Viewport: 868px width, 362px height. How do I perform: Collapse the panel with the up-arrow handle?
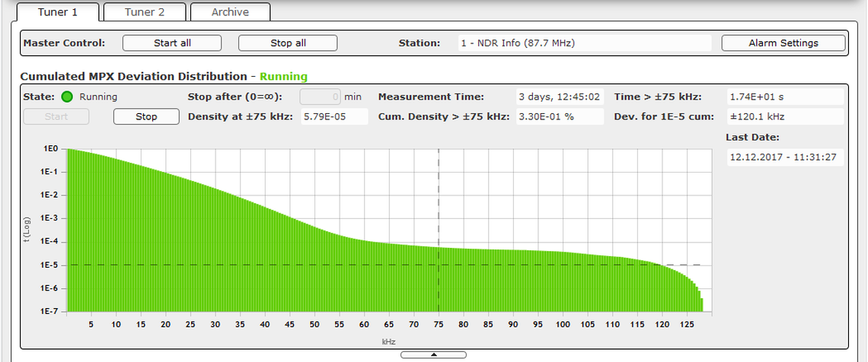433,355
